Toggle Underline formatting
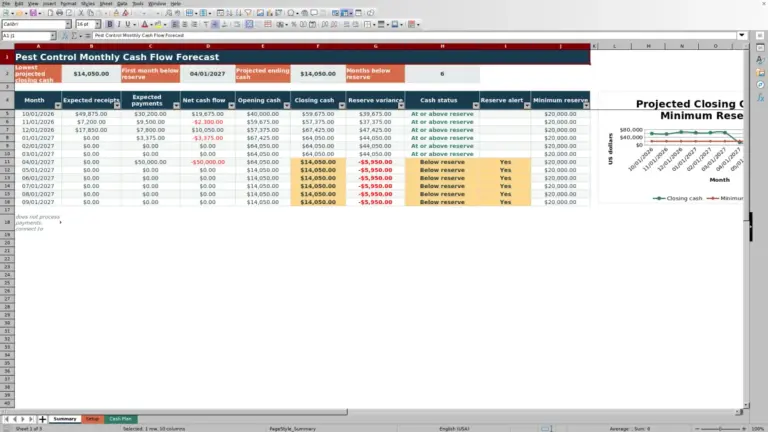The width and height of the screenshot is (768, 432). click(x=128, y=24)
